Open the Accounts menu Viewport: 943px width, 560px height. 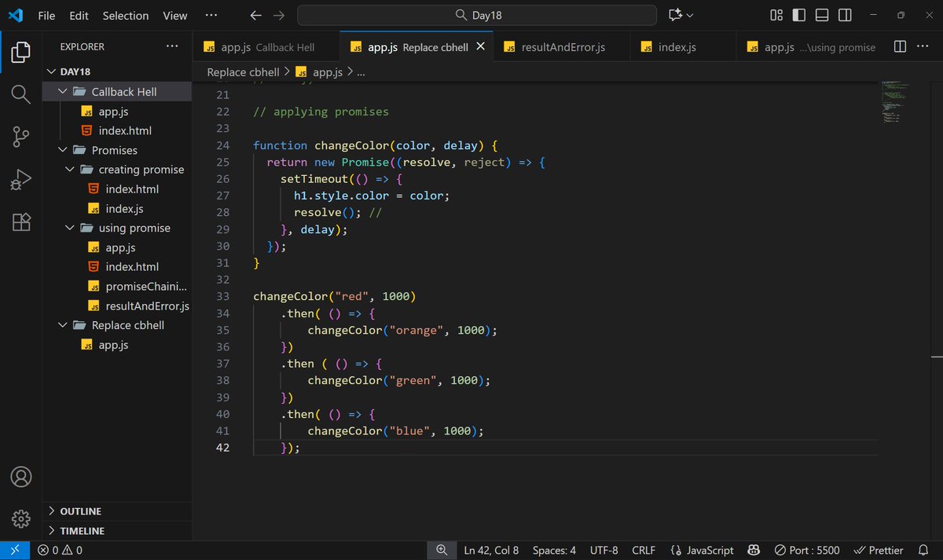pyautogui.click(x=21, y=477)
